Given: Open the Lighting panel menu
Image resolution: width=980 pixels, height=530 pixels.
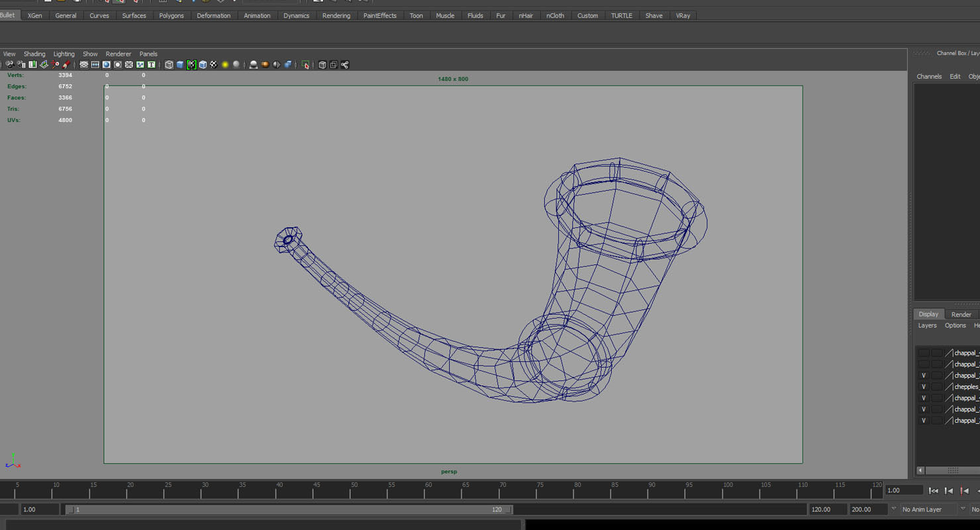Looking at the screenshot, I should (64, 54).
